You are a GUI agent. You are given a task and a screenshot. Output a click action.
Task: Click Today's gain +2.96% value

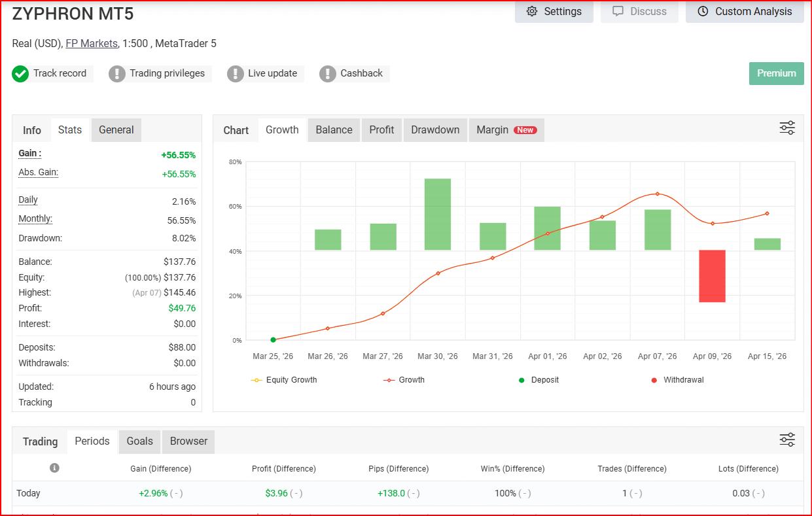point(153,493)
